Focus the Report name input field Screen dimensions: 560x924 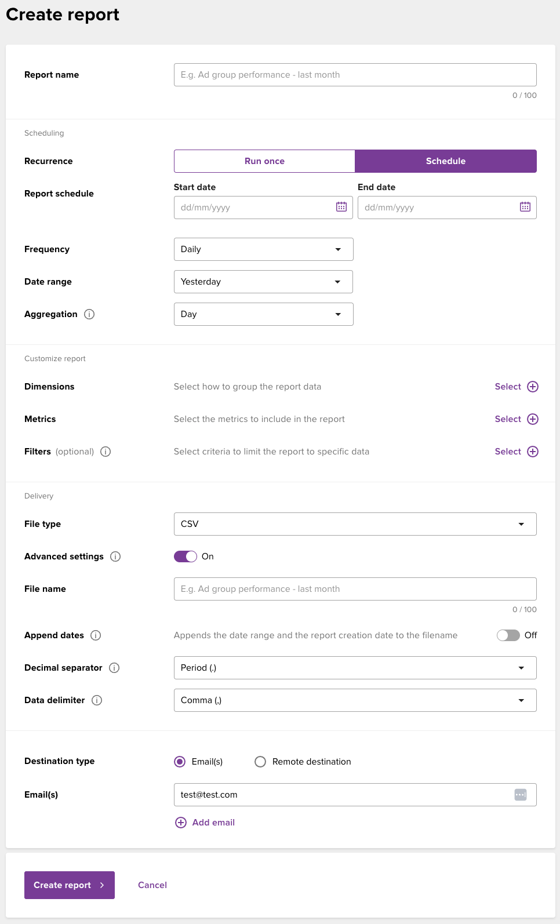[355, 75]
